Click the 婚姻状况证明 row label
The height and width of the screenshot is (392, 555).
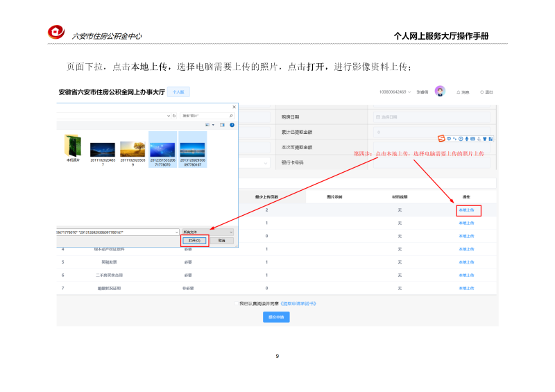[x=109, y=288]
